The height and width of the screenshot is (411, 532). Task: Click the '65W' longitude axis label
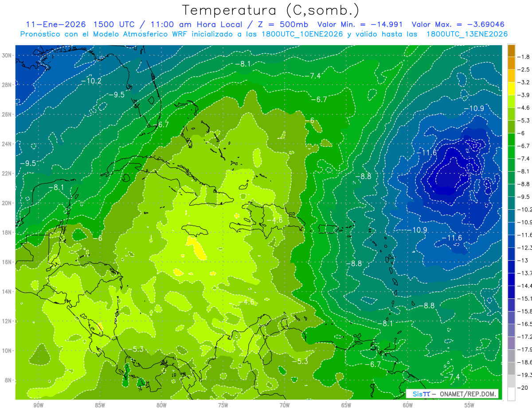click(346, 406)
